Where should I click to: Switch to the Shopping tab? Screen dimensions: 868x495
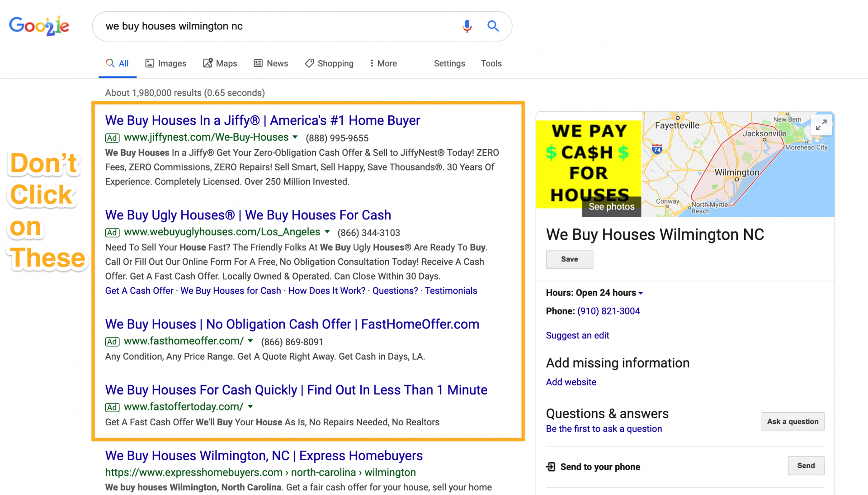329,63
